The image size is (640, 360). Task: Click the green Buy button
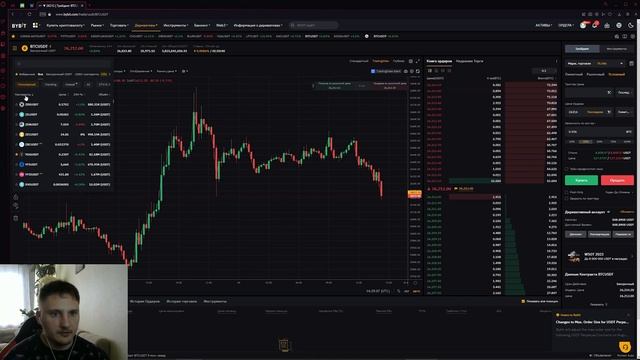pos(581,180)
